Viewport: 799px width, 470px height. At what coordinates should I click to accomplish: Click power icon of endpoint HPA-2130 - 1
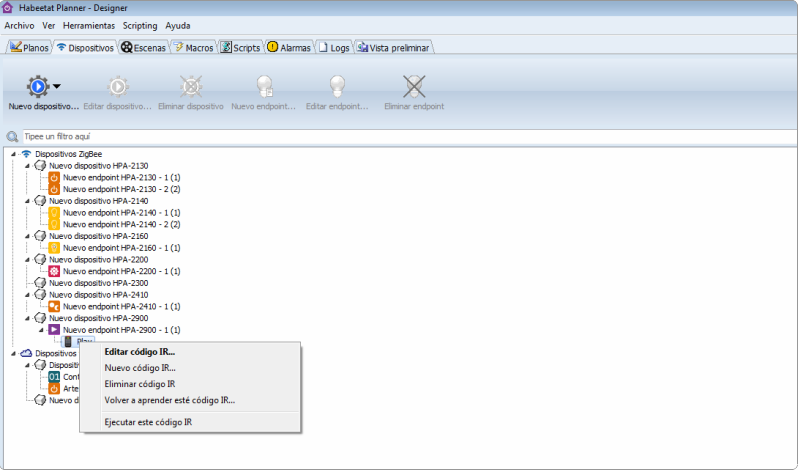54,177
